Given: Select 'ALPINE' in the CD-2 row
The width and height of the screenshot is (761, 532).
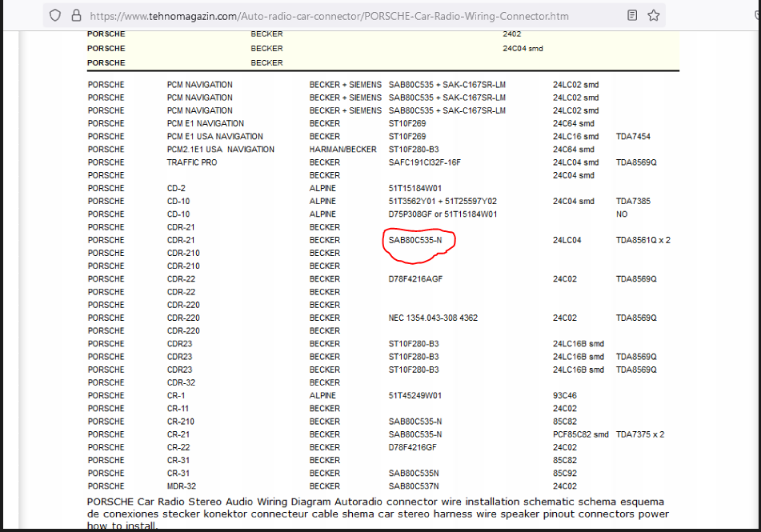Looking at the screenshot, I should 322,188.
